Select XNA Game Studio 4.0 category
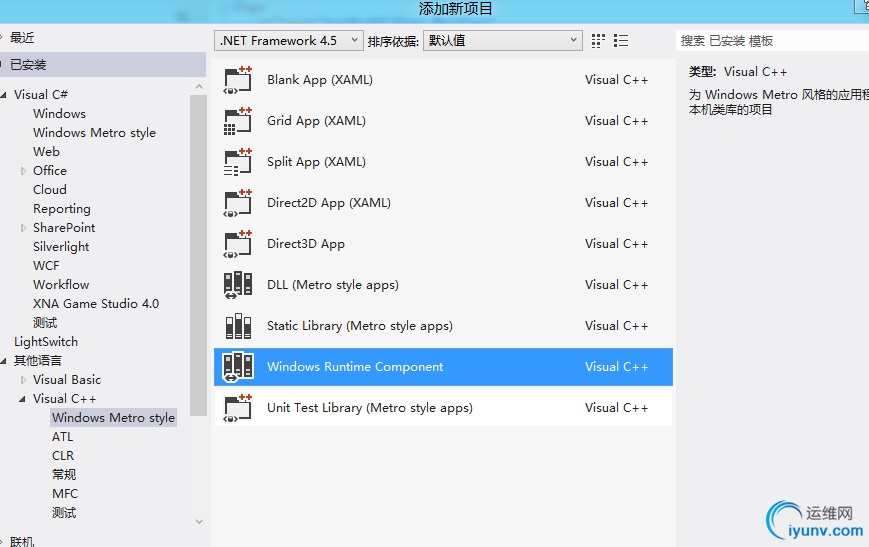 (x=96, y=304)
